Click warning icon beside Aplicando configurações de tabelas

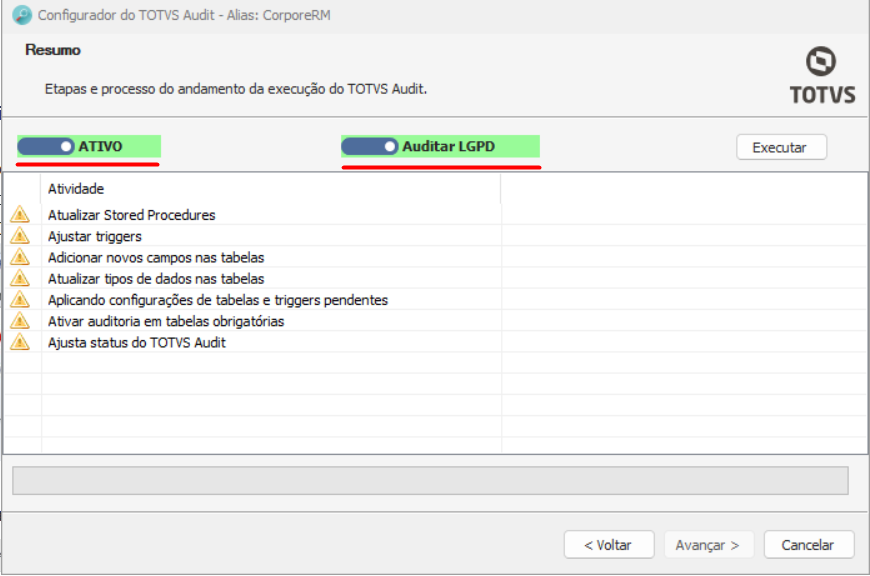[20, 299]
